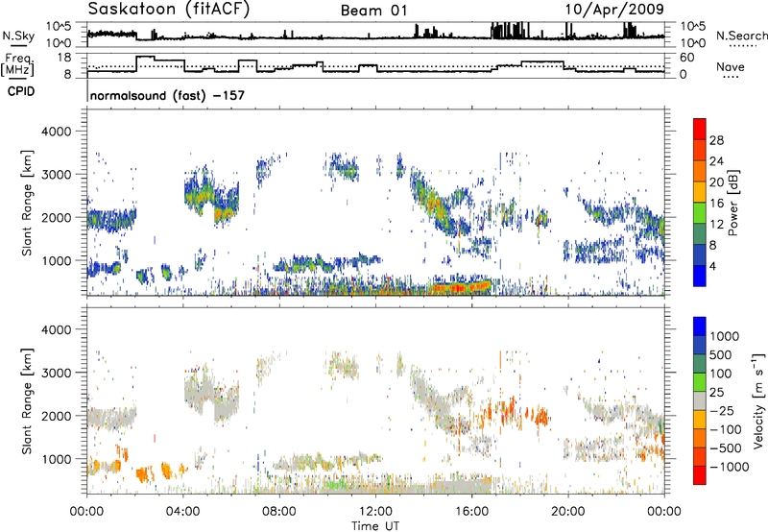Click the '4000' tick on power panel
This screenshot has height=532, width=768.
click(x=56, y=132)
